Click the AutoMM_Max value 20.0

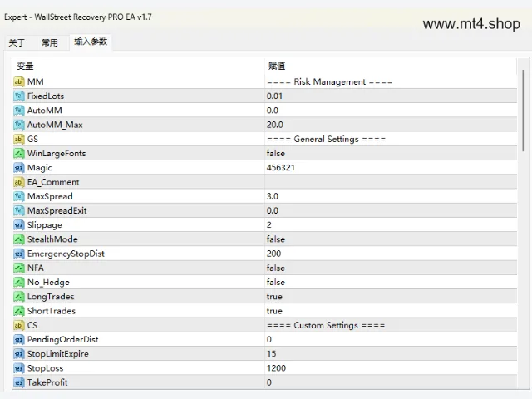click(275, 125)
